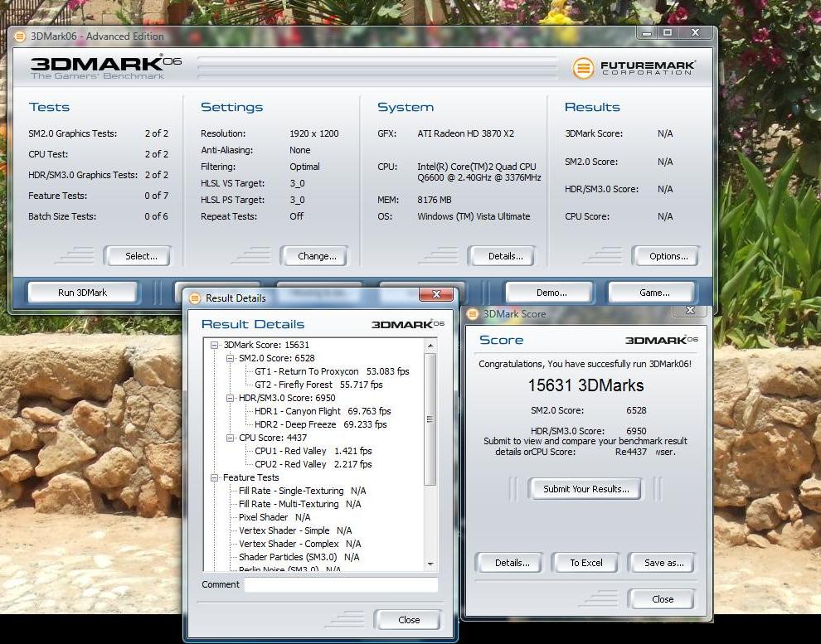Viewport: 821px width, 644px height.
Task: Click the 8176 MB memory value
Action: 434,200
